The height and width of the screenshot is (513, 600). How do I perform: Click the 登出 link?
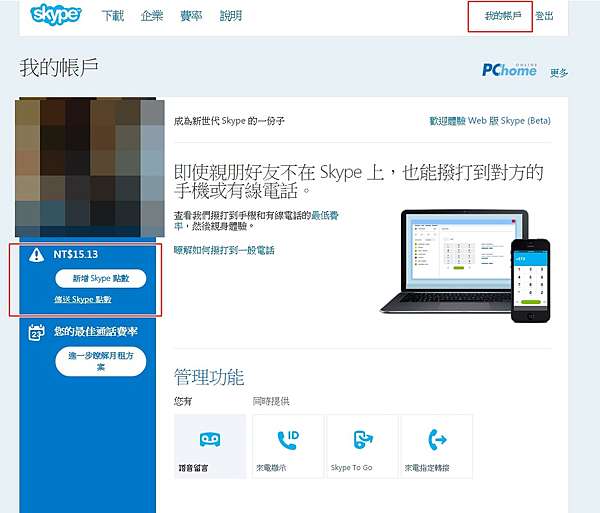544,16
